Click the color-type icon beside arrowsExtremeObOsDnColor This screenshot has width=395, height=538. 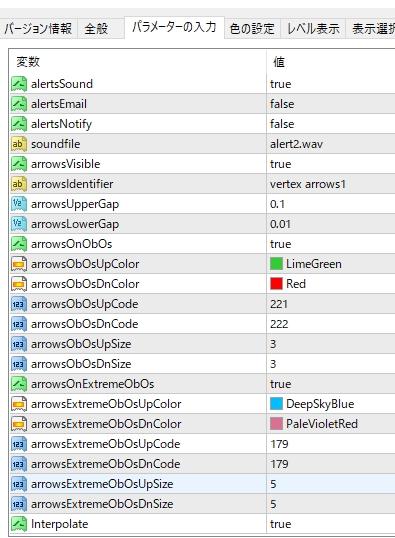point(19,424)
